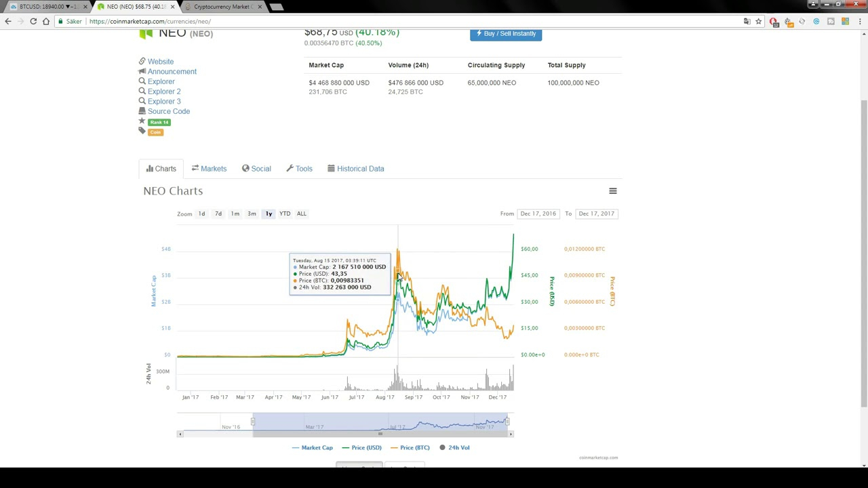Open the colorful four-square grid extension icon
The height and width of the screenshot is (488, 868).
pos(845,22)
